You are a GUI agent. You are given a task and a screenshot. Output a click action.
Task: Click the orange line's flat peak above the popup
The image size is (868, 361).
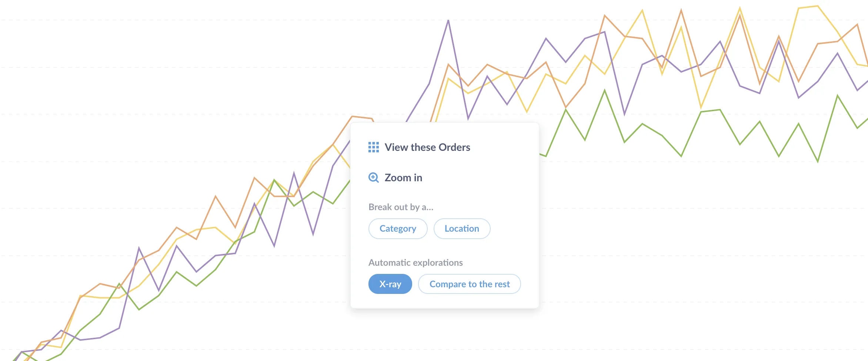(361, 117)
